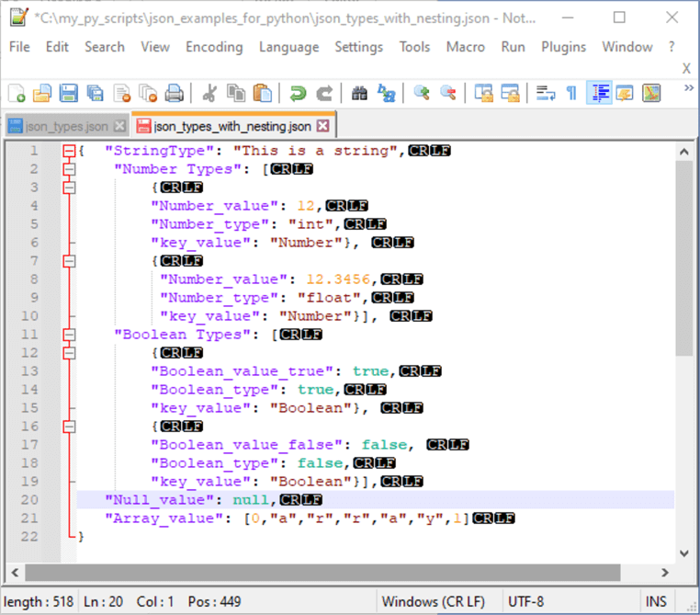Collapse Number Types fold at line 2
The height and width of the screenshot is (615, 700).
pos(69,169)
